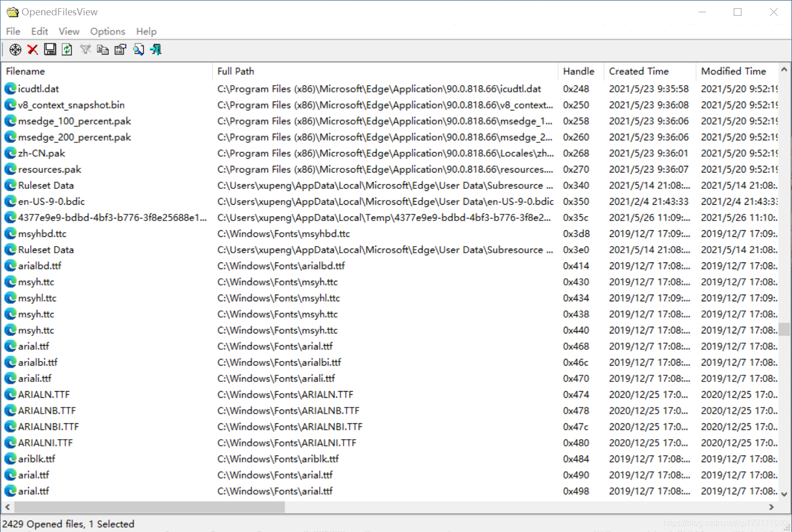Click the handle value 0x498
Screen dimensions: 792x532
coord(576,491)
